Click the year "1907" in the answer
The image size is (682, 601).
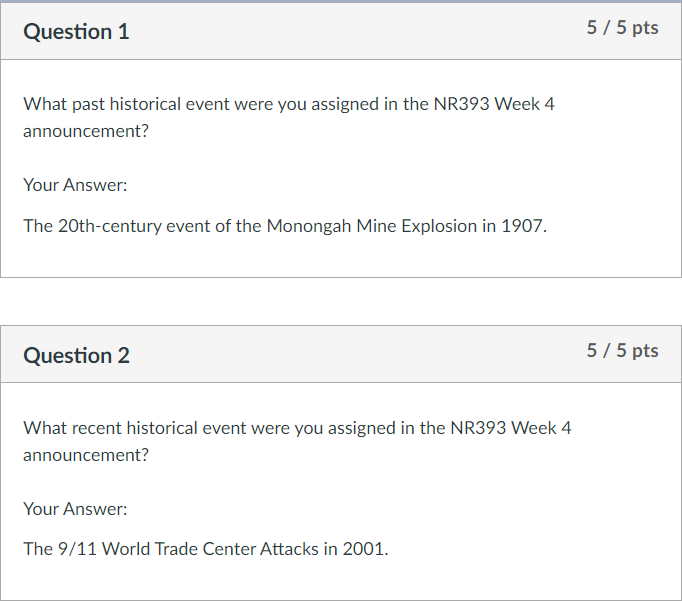coord(524,226)
